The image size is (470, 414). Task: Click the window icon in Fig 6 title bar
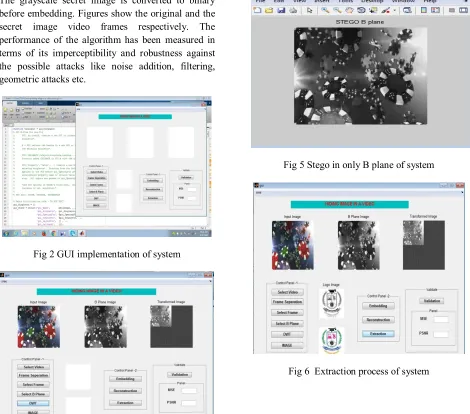[x=256, y=185]
